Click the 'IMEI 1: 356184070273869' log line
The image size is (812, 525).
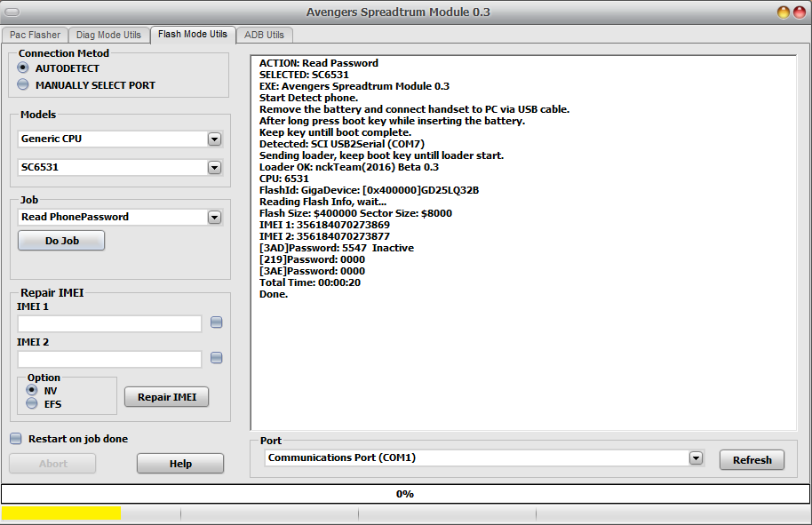(324, 225)
